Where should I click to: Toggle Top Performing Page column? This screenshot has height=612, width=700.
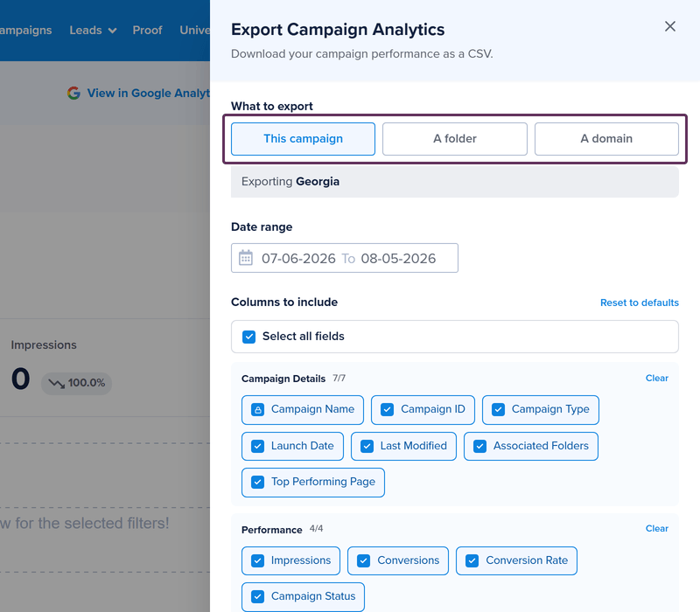coord(313,483)
